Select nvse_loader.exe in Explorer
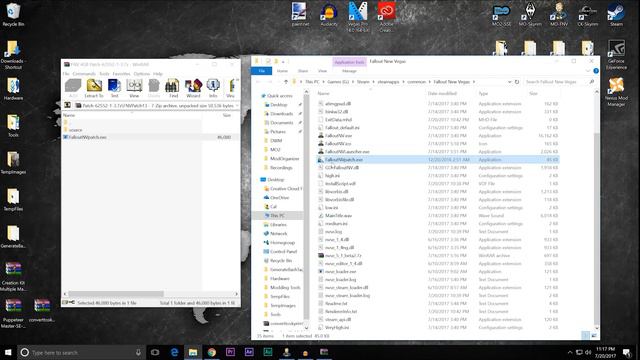Screen dimensions: 640x360 tap(340, 271)
